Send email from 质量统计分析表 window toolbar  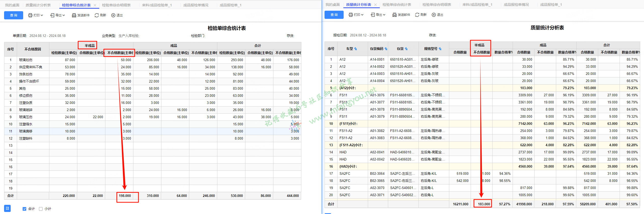401,15
